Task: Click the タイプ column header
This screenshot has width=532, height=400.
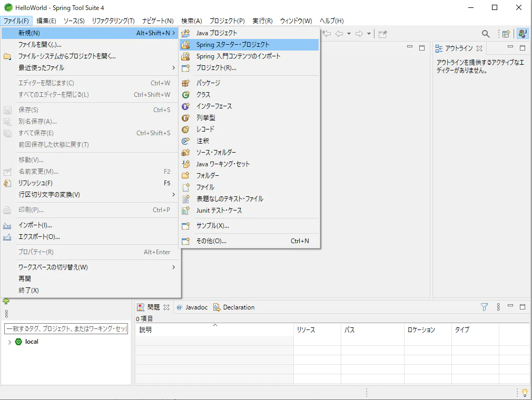Action: [475, 329]
